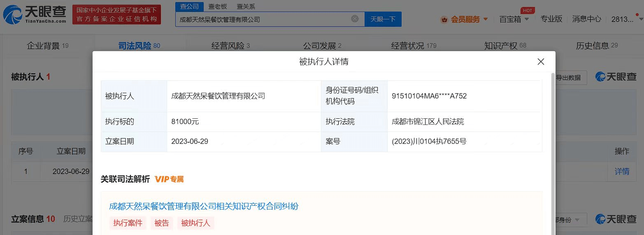The image size is (644, 235).
Task: Click the 立案信息 section heading
Action: (33, 219)
